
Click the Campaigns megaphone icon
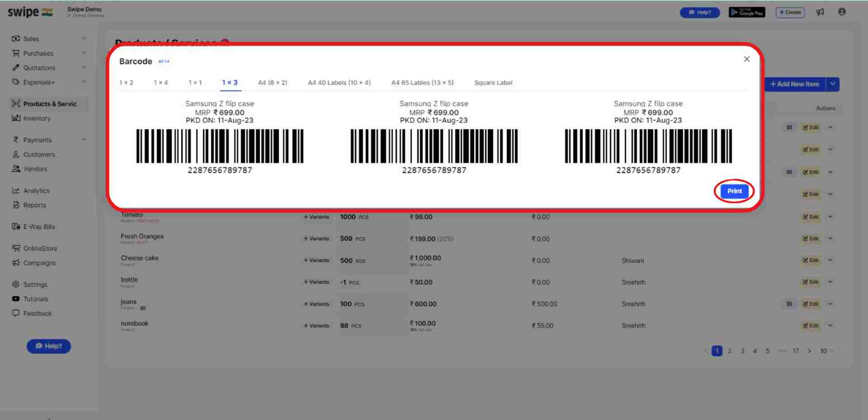point(16,263)
